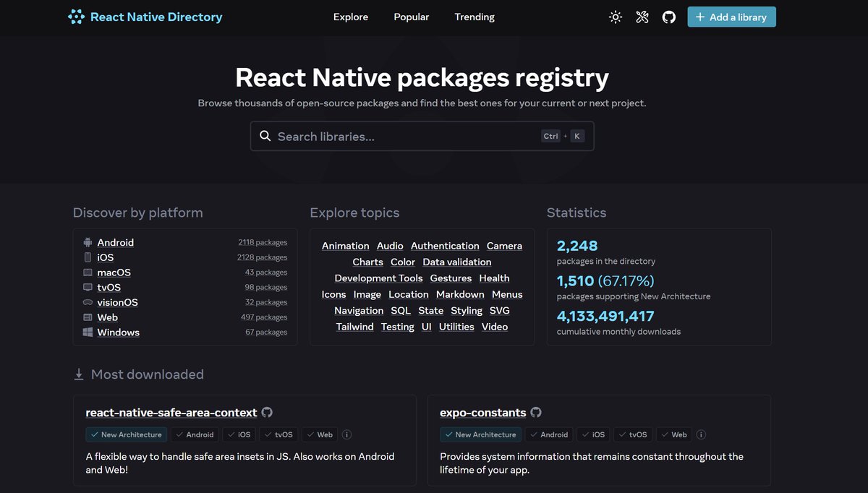Open the Explore navigation item

click(351, 17)
